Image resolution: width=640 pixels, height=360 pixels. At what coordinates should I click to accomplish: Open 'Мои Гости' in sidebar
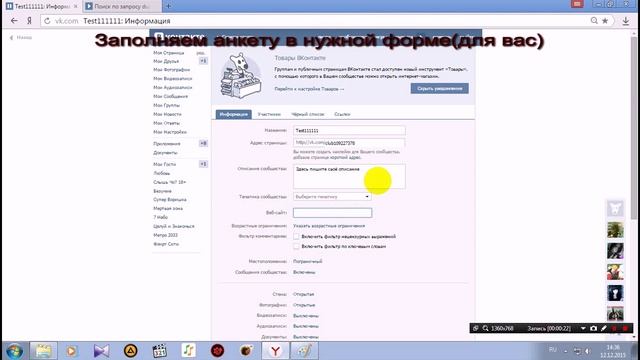pos(164,164)
